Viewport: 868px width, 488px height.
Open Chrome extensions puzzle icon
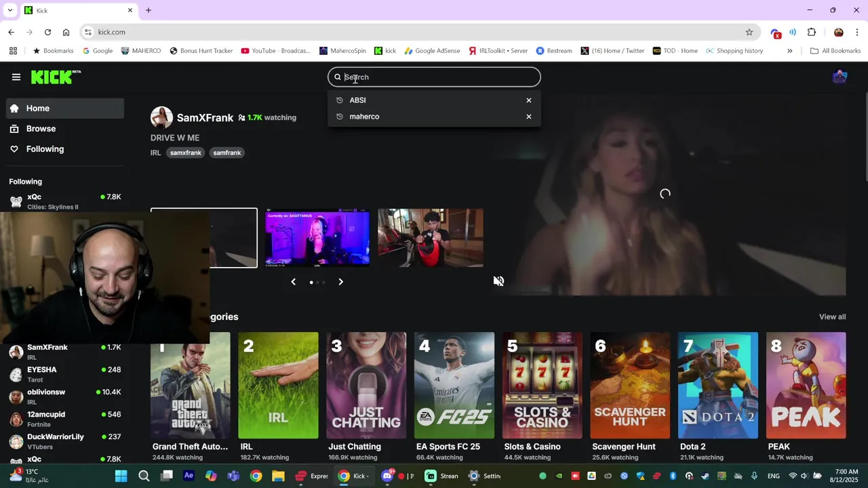[x=812, y=32]
